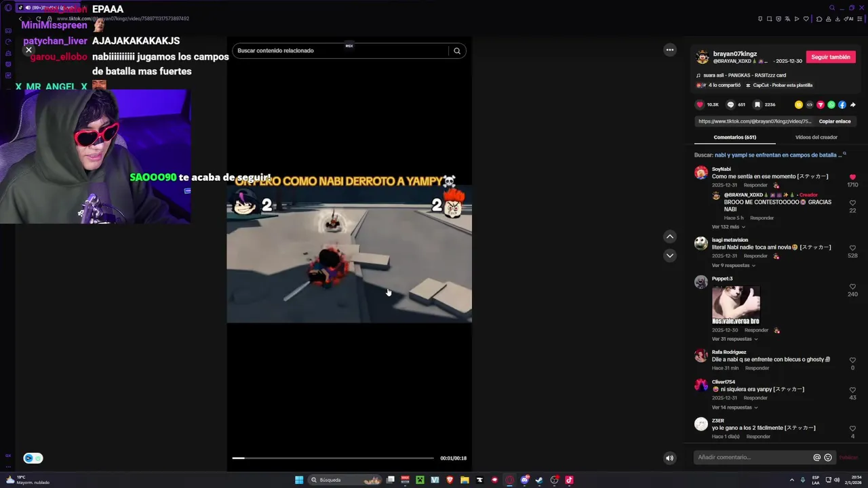Viewport: 868px width, 488px height.
Task: Mute the video with the speaker icon
Action: [x=669, y=458]
